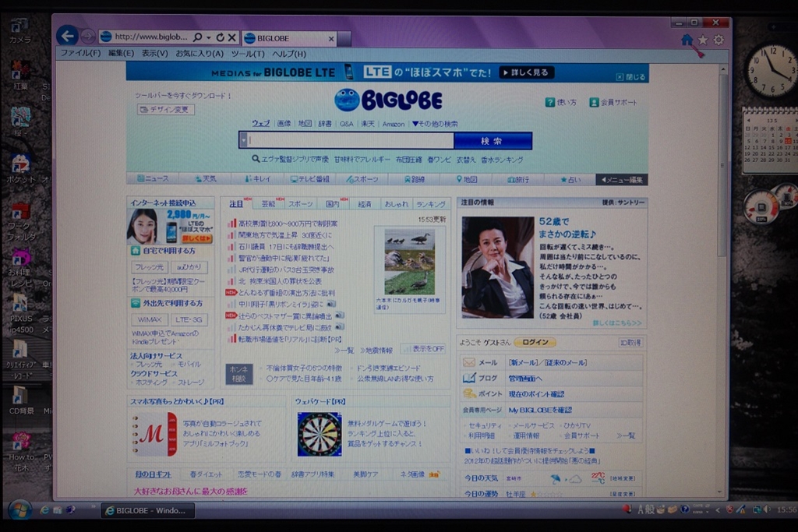Select the ウェブ search type
Viewport: 798px width, 532px height.
click(x=261, y=124)
